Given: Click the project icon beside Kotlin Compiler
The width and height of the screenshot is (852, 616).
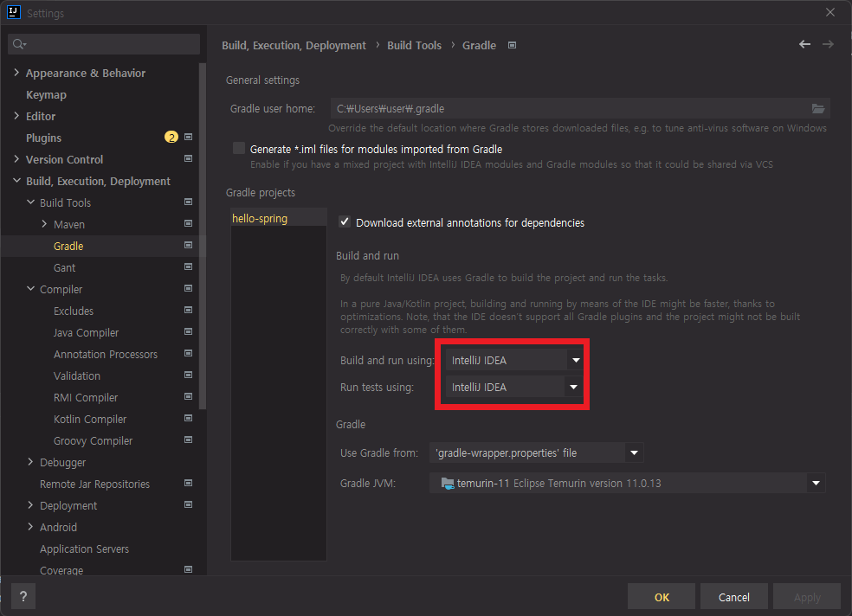Looking at the screenshot, I should pos(189,419).
